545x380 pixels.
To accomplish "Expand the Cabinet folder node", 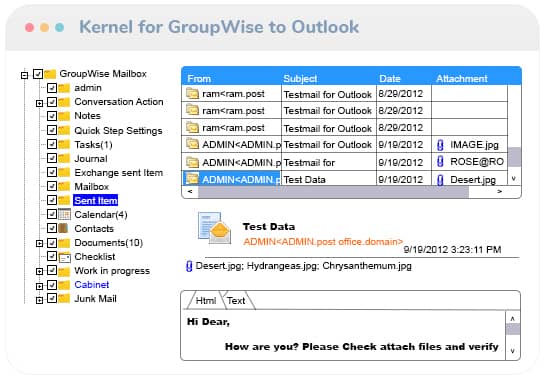I will click(x=39, y=286).
